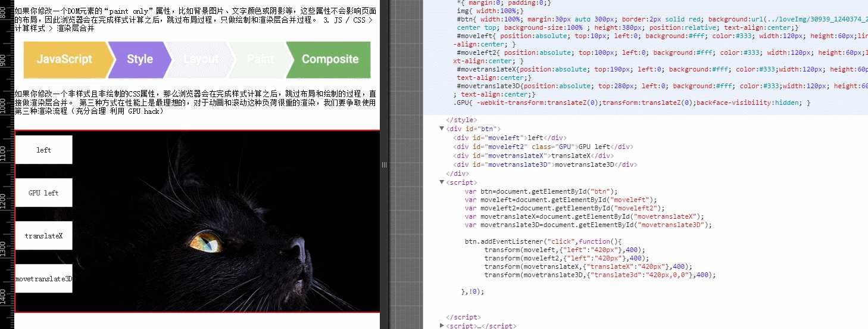Select the closing </div> tag row
Image resolution: width=868 pixels, height=329 pixels.
click(457, 173)
